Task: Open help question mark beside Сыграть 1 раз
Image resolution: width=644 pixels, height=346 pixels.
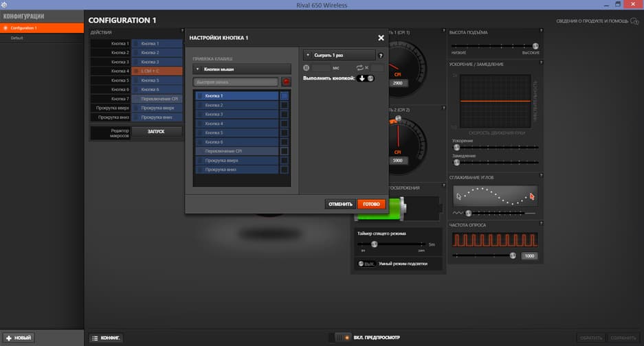Action: tap(381, 56)
